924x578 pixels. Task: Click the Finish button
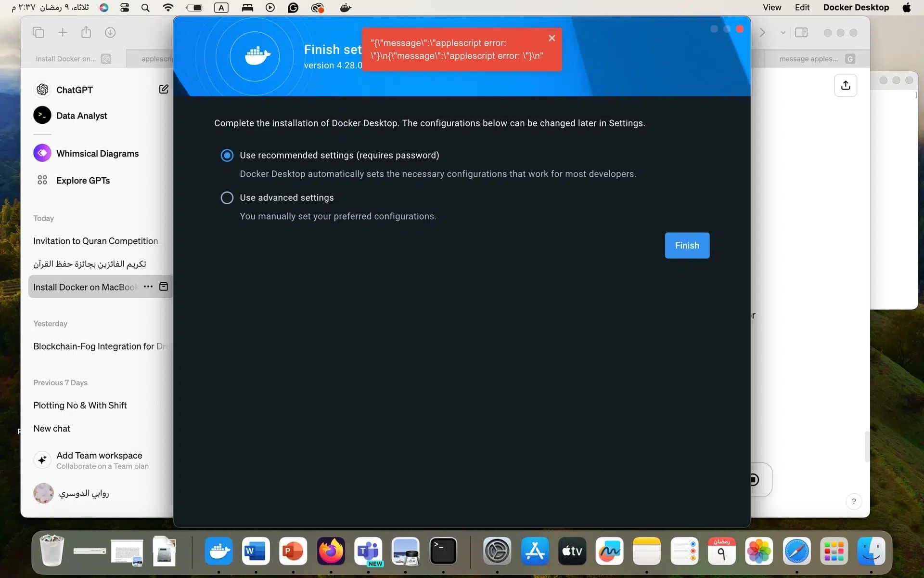pos(687,246)
